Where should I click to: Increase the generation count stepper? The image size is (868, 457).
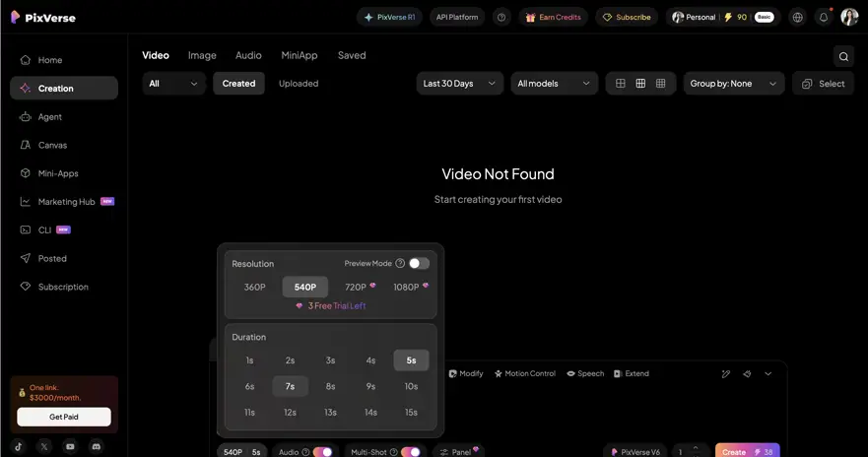tap(696, 447)
